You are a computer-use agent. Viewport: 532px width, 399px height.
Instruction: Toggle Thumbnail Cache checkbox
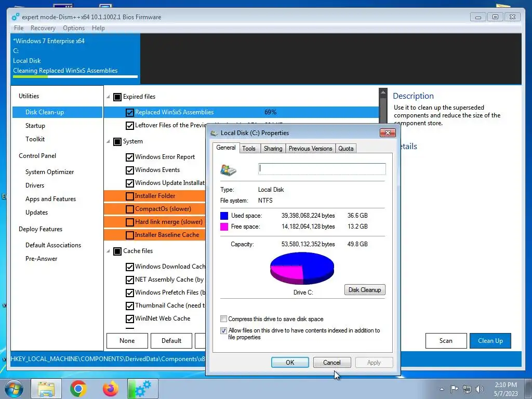129,305
